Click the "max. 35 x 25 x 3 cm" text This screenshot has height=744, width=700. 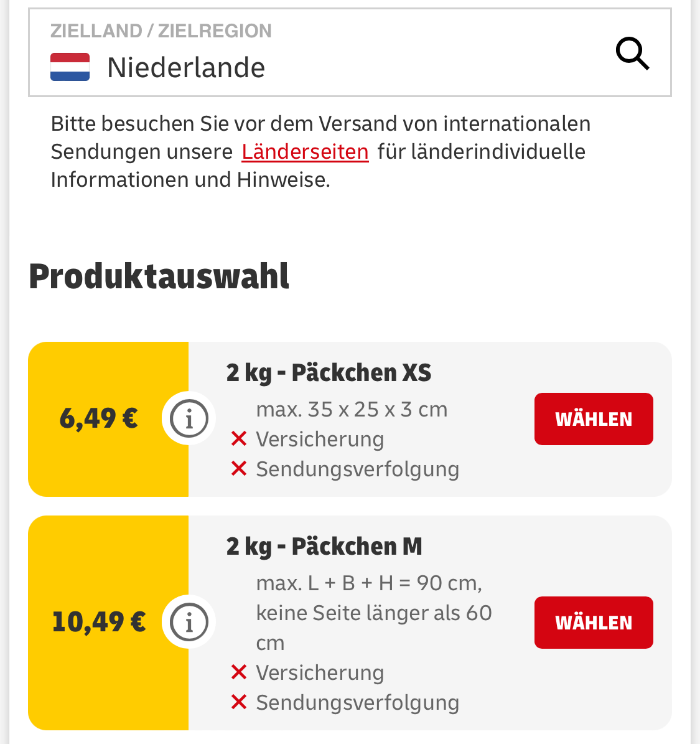[x=352, y=409]
